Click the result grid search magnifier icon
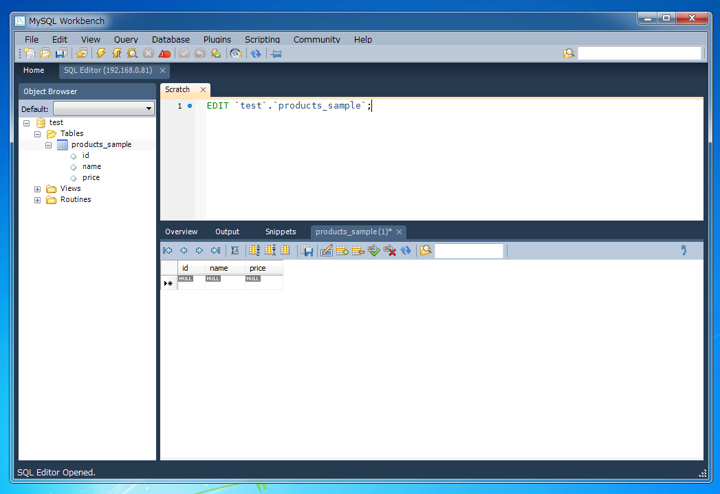720x494 pixels. click(x=426, y=250)
